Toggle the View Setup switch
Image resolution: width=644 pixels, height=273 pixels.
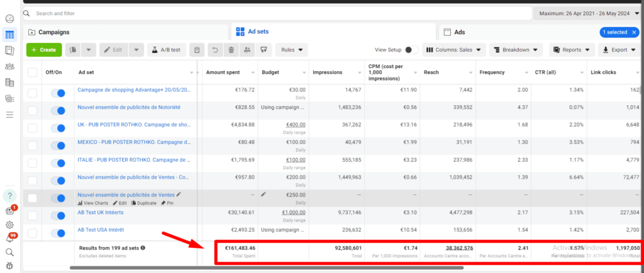click(x=411, y=50)
